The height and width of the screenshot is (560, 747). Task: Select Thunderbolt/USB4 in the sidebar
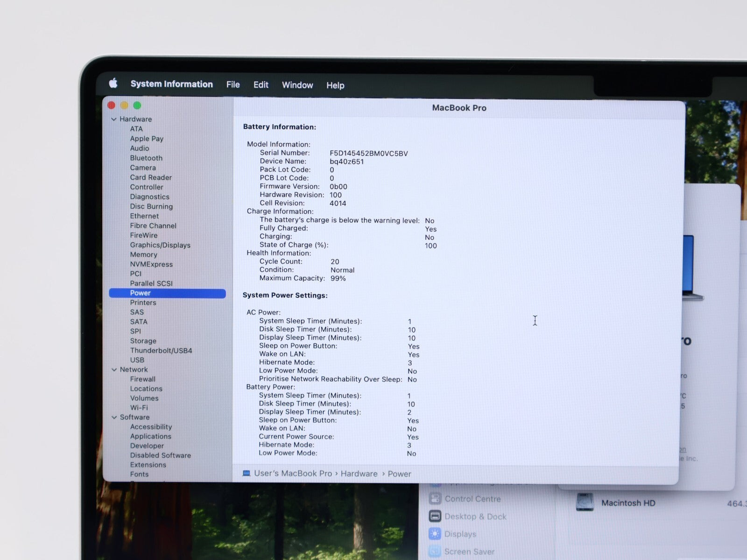pos(161,350)
